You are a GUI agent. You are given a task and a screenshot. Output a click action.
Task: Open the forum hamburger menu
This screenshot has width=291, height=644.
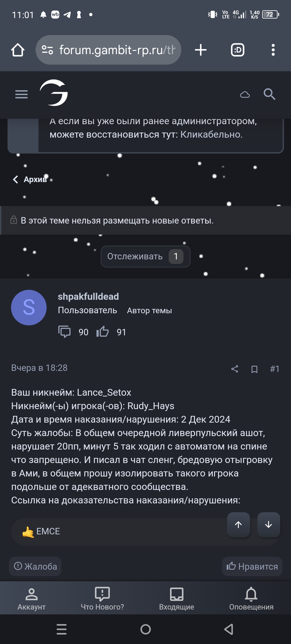point(22,95)
